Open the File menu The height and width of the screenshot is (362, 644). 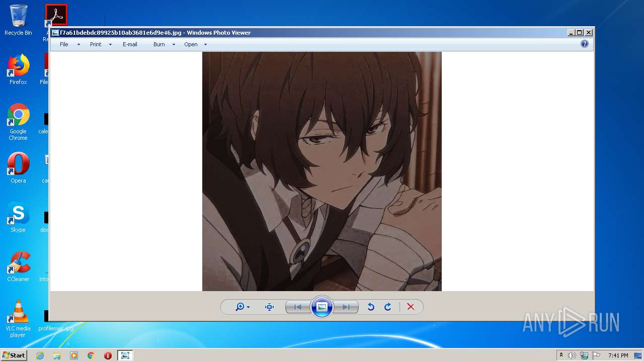[64, 44]
